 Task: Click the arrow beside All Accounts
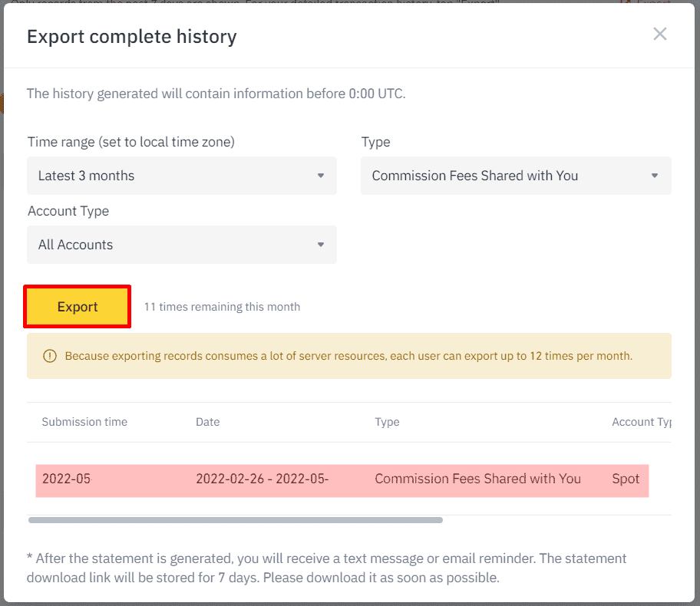click(321, 245)
